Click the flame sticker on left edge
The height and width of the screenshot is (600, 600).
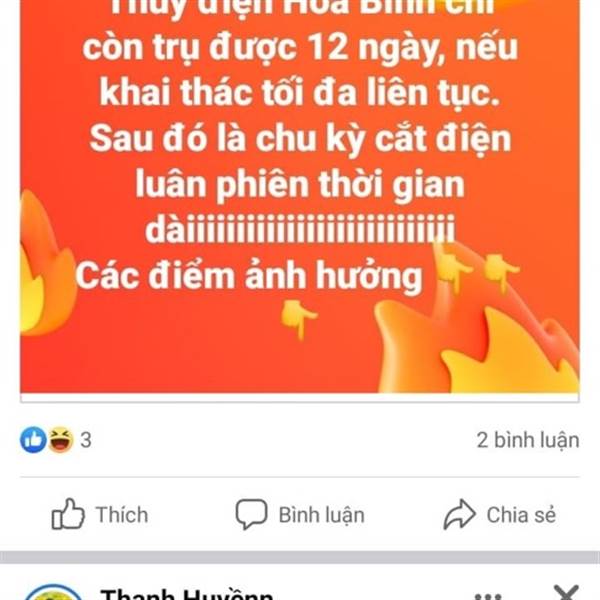47,262
